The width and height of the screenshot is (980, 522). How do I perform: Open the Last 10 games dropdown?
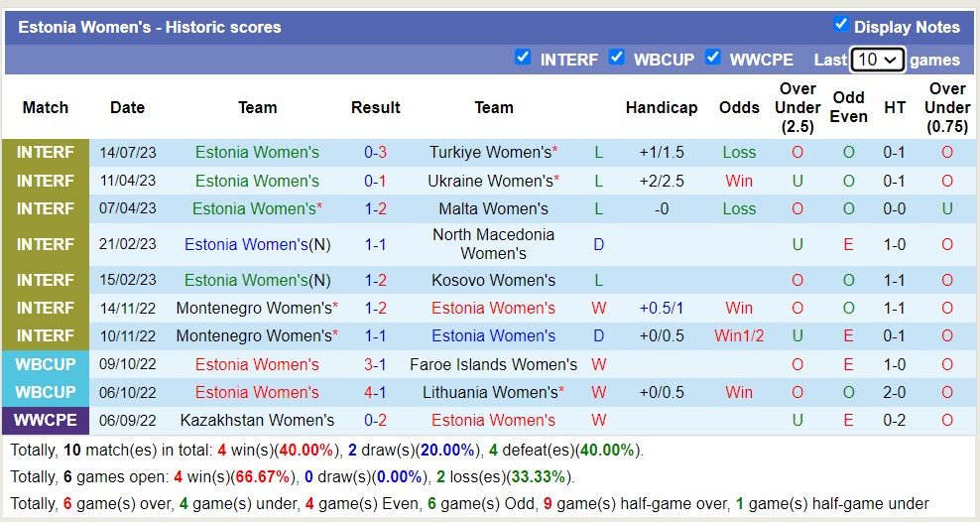click(877, 60)
